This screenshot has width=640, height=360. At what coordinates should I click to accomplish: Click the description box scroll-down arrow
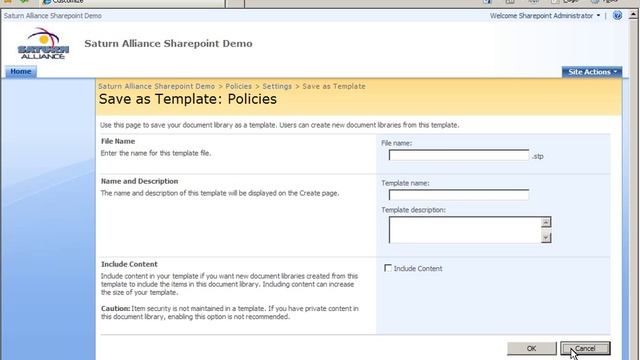546,238
